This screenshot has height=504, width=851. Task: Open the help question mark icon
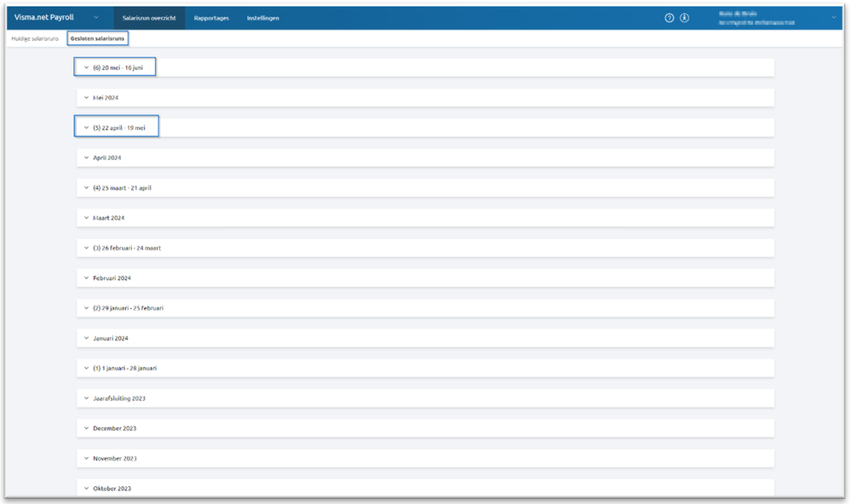click(x=670, y=18)
